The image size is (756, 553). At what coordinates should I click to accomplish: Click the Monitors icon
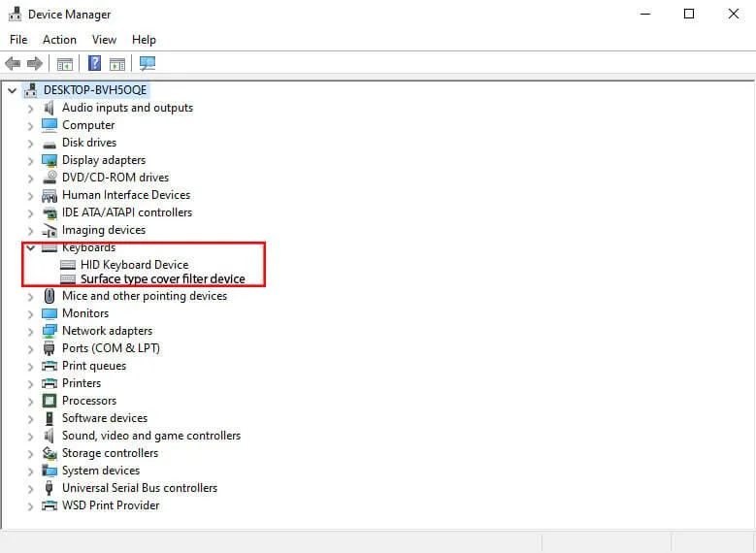[x=49, y=313]
